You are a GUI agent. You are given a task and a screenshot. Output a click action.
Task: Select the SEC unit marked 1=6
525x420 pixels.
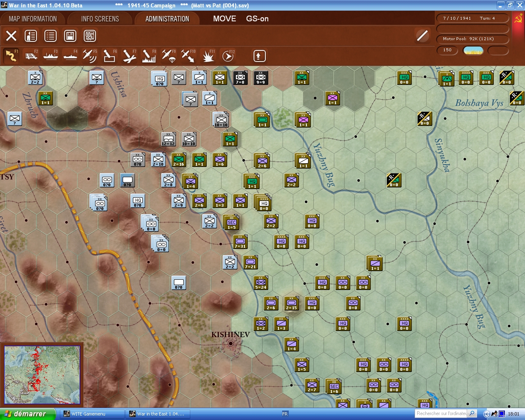click(x=334, y=387)
